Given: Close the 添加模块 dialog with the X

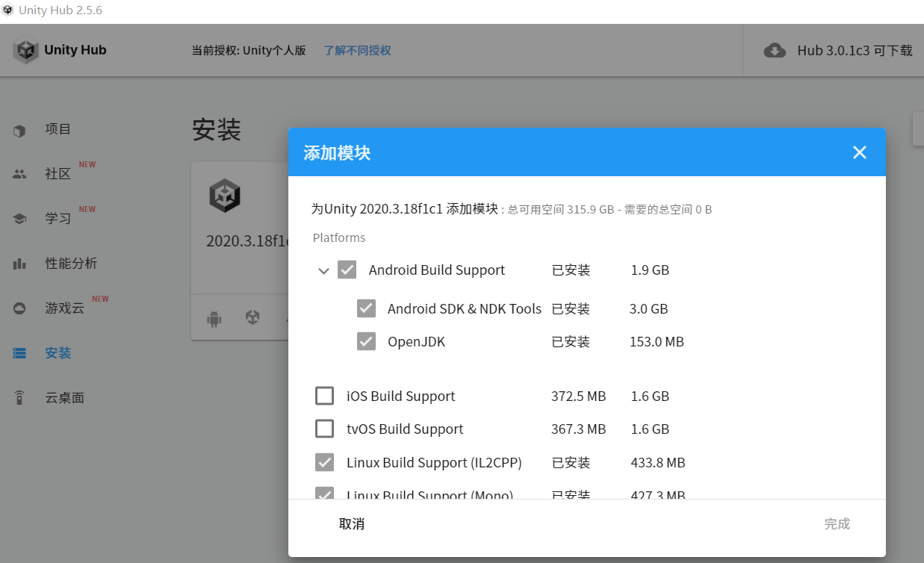Looking at the screenshot, I should pyautogui.click(x=859, y=152).
